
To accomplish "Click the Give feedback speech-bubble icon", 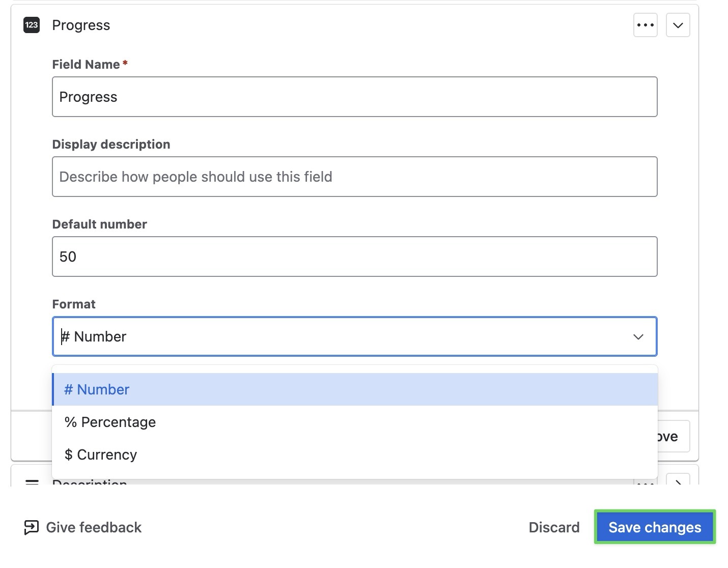I will 31,527.
